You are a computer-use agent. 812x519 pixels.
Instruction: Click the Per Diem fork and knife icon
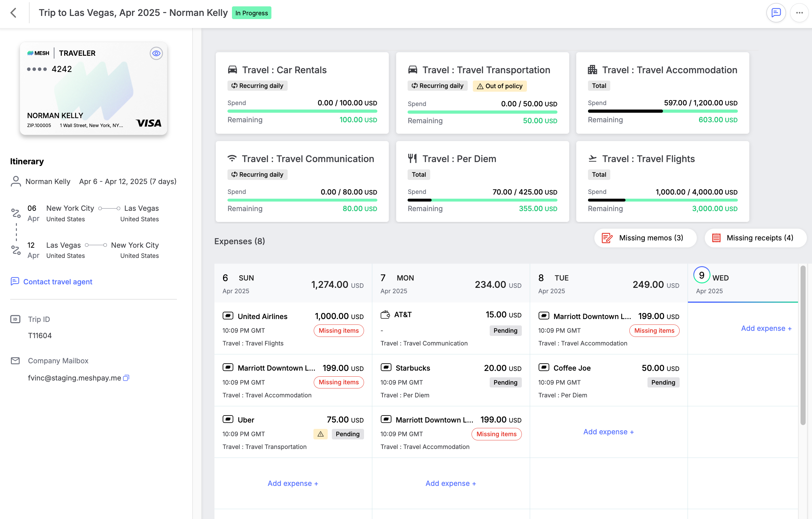coord(412,158)
